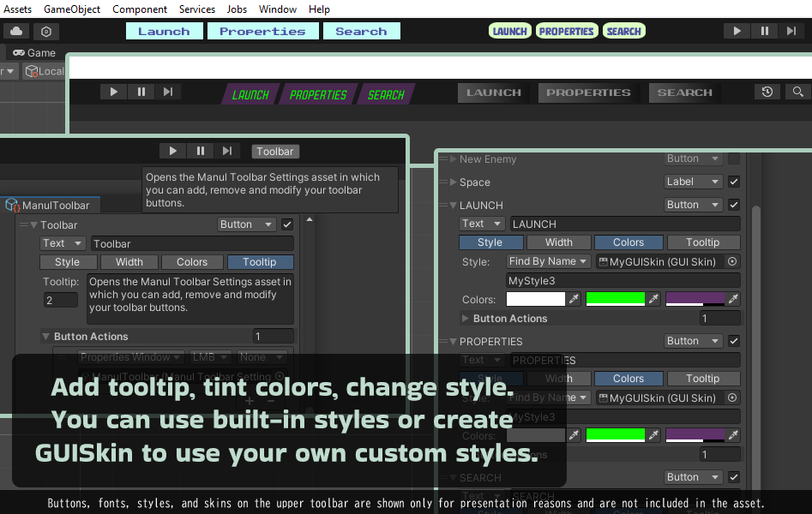Viewport: 812px width, 514px height.
Task: Toggle the LAUNCH row enabled checkbox
Action: (x=733, y=205)
